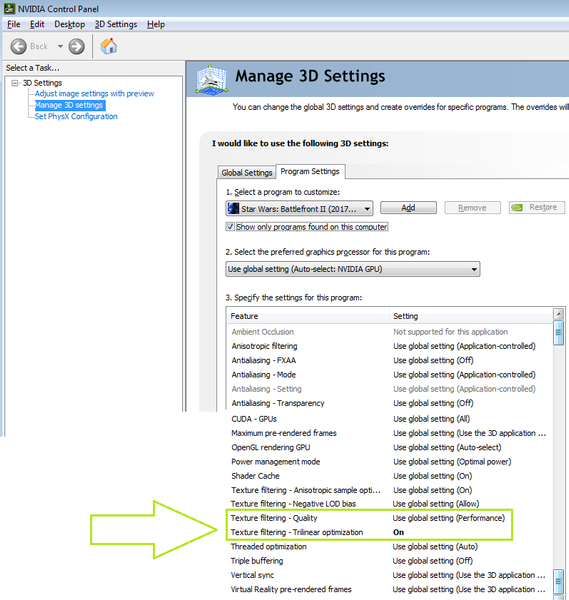Screen dimensions: 569x600
Task: Click the settings list scrollbar up arrow
Action: [x=559, y=314]
